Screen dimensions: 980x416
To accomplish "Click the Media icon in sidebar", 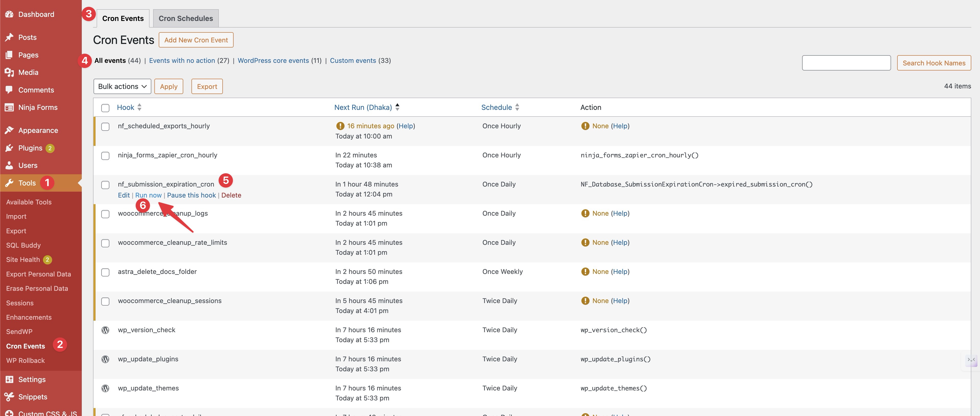I will (x=9, y=72).
